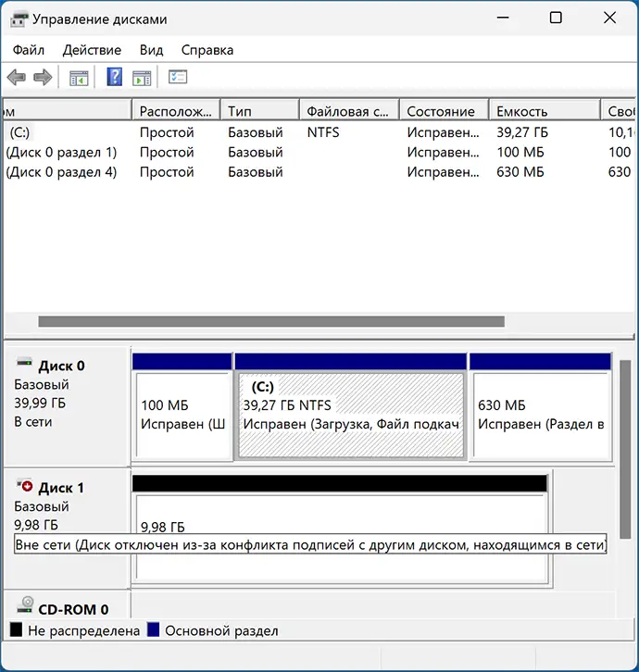The width and height of the screenshot is (639, 672).
Task: Click the CD-ROM 0 drive icon
Action: click(25, 604)
